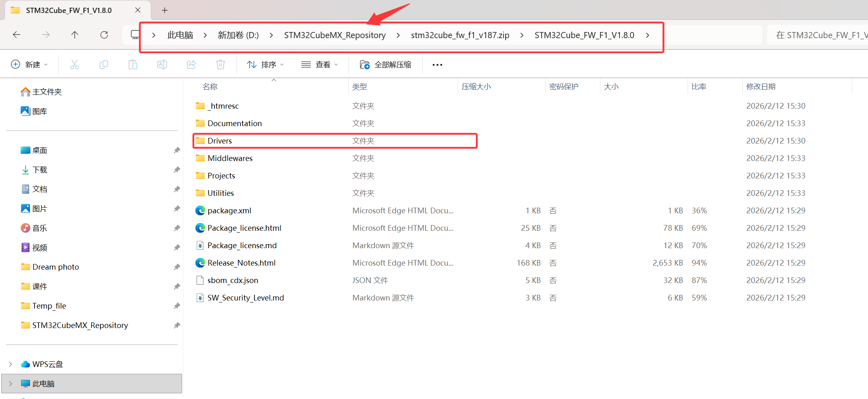The height and width of the screenshot is (399, 868).
Task: Open the more options ellipsis menu
Action: tap(437, 65)
